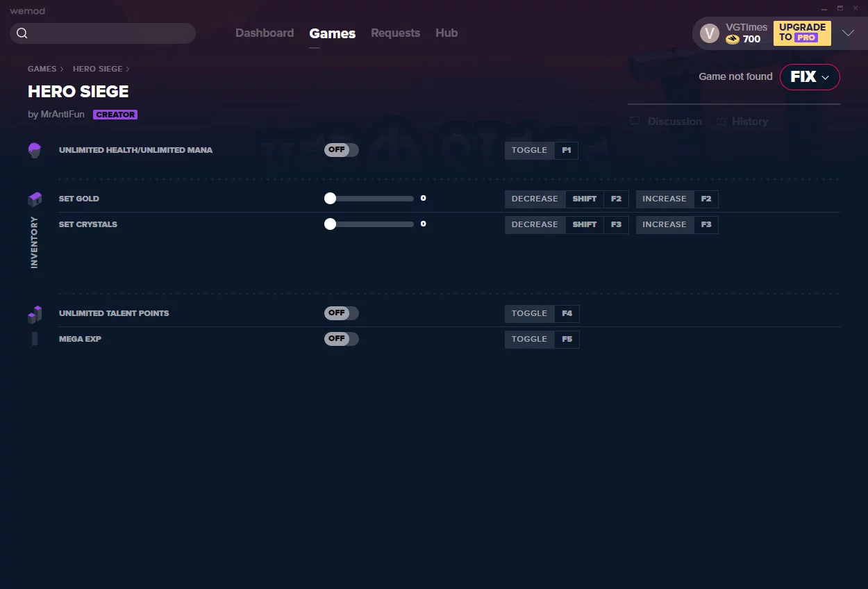Enable the Mega Exp switch
Image resolution: width=868 pixels, height=589 pixels.
pos(342,339)
